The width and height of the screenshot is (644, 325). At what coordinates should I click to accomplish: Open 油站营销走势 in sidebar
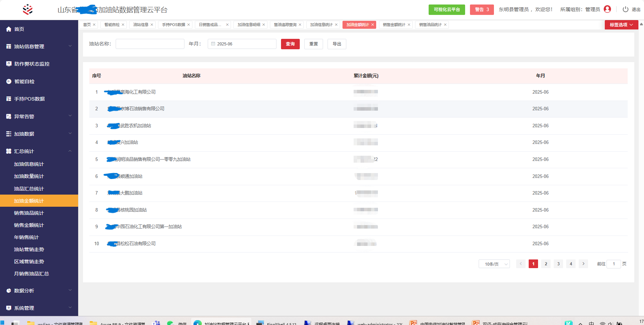pos(29,249)
